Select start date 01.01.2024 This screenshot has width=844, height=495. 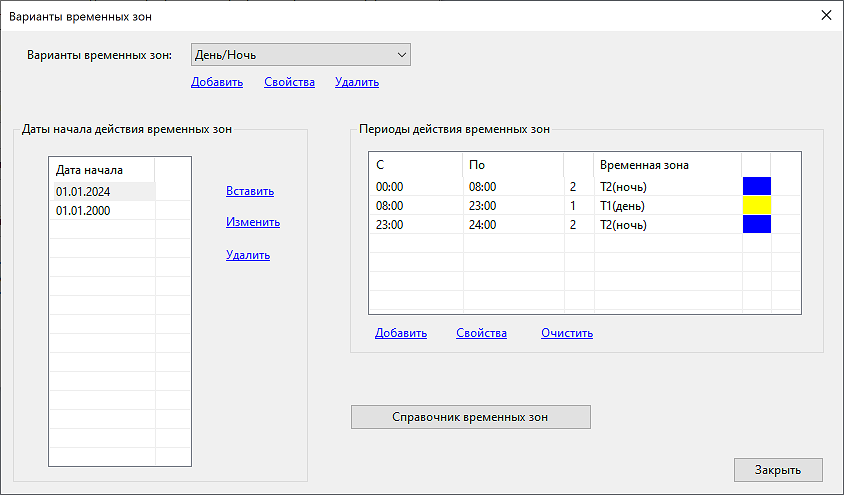pyautogui.click(x=104, y=192)
